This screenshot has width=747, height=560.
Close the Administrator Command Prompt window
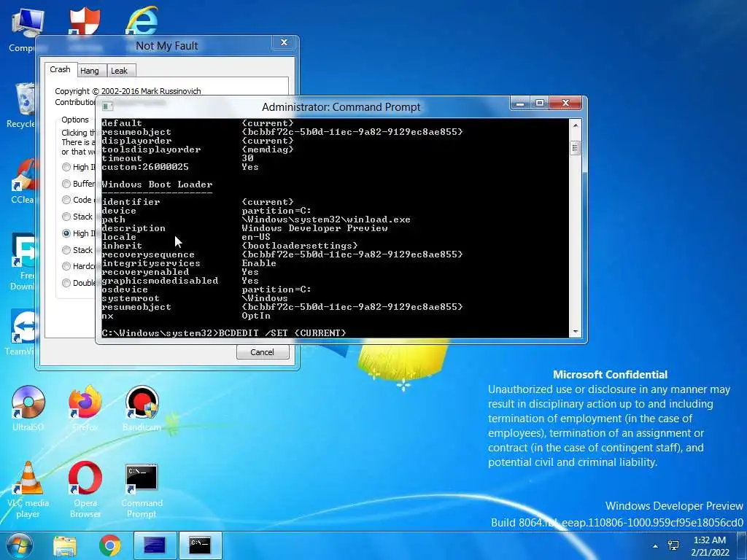[565, 103]
